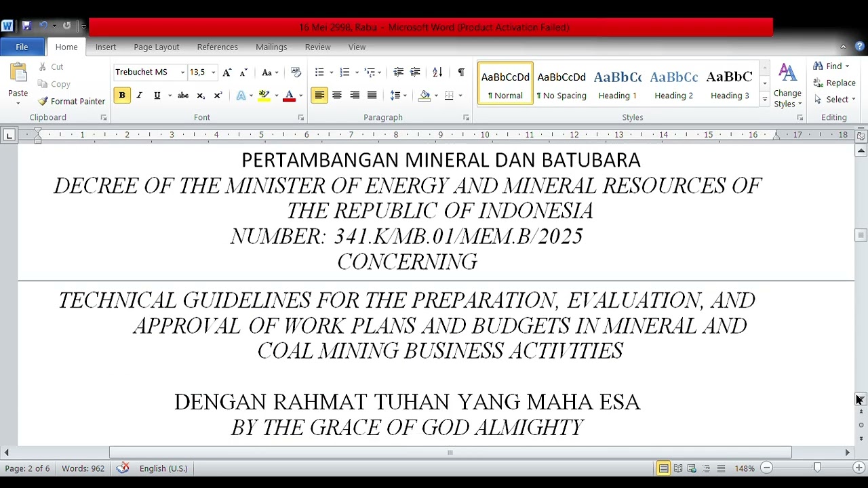The image size is (868, 488).
Task: Expand the Paste options arrow
Action: pos(18,103)
